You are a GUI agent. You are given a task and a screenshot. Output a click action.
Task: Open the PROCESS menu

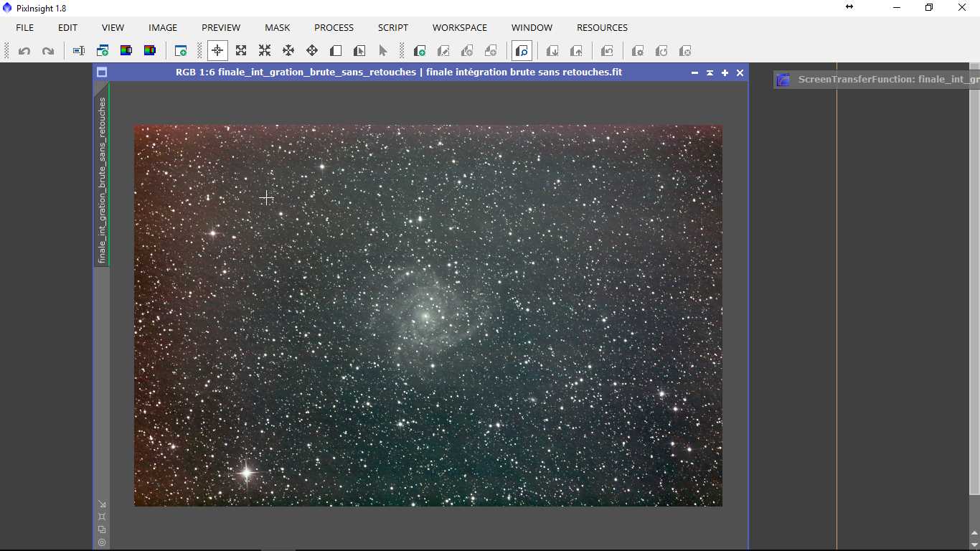pyautogui.click(x=334, y=27)
